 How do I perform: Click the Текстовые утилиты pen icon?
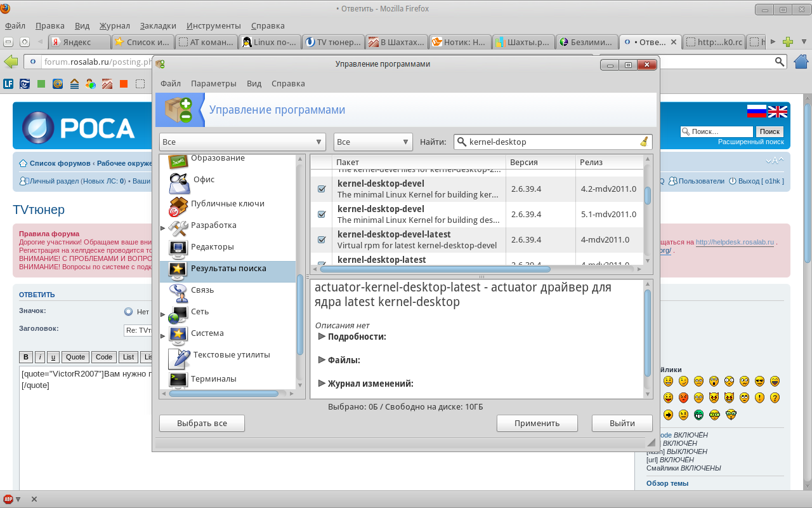pos(179,358)
